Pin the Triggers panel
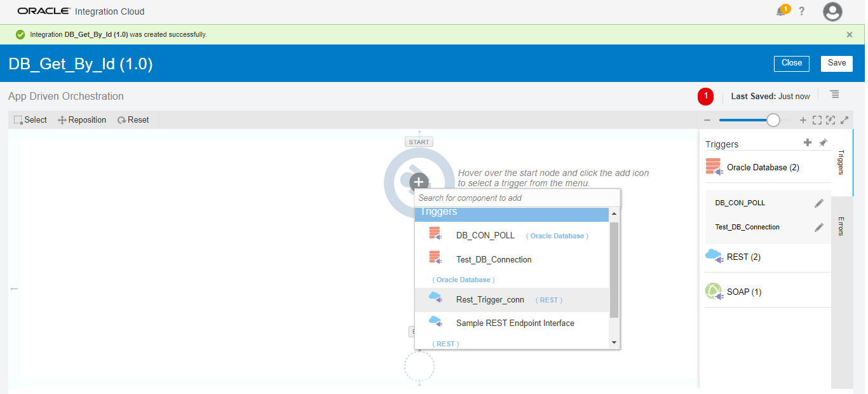This screenshot has width=868, height=394. 823,142
